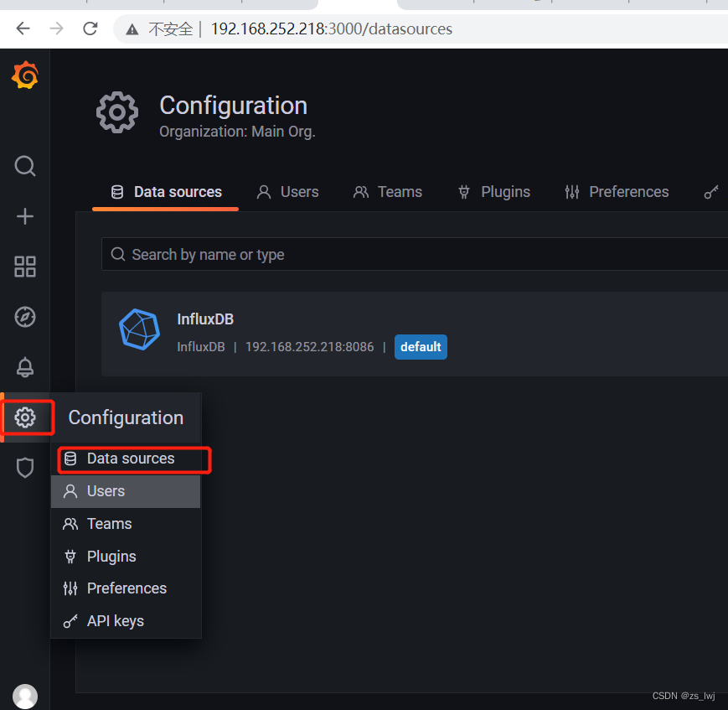The width and height of the screenshot is (728, 710).
Task: Select Plugins in Configuration flyout menu
Action: click(x=126, y=557)
